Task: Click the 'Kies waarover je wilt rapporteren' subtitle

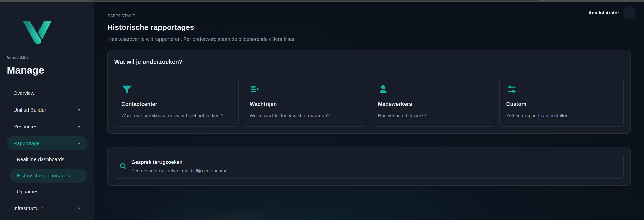Action: [x=202, y=39]
